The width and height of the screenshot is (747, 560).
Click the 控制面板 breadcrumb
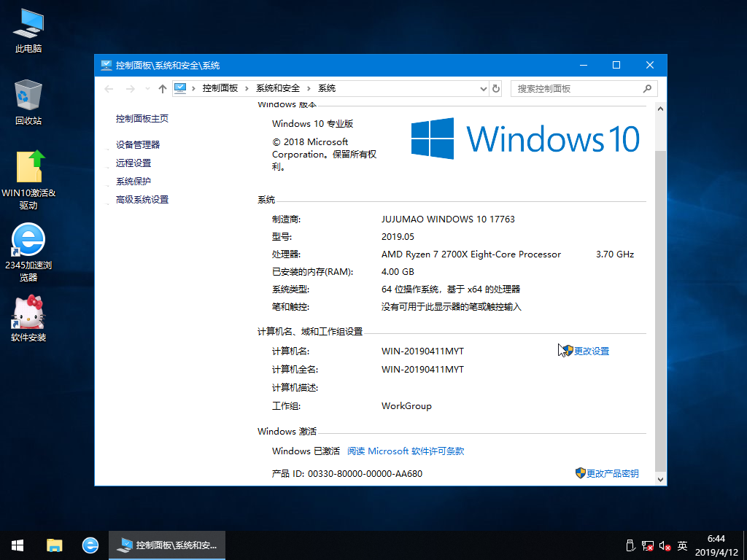(220, 88)
